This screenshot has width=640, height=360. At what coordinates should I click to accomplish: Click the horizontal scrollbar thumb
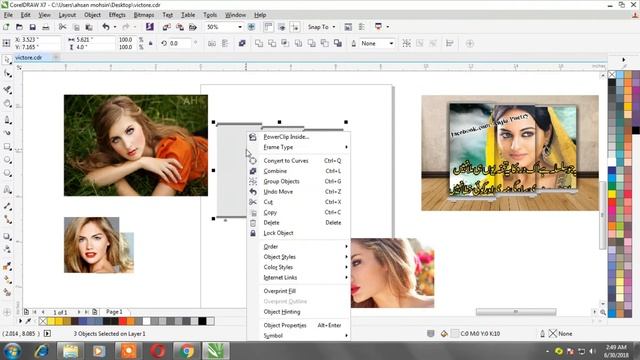[516, 312]
